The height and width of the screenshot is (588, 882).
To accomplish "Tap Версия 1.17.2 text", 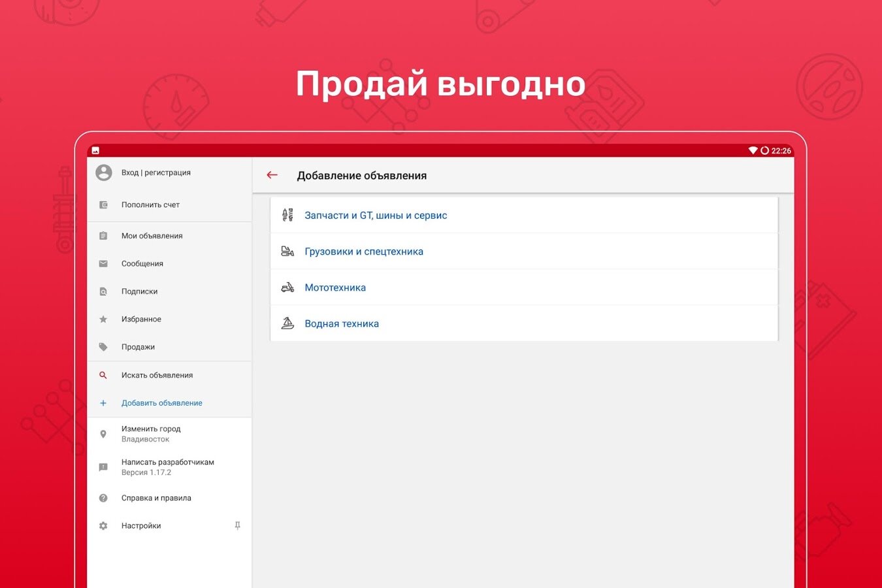I will click(146, 472).
